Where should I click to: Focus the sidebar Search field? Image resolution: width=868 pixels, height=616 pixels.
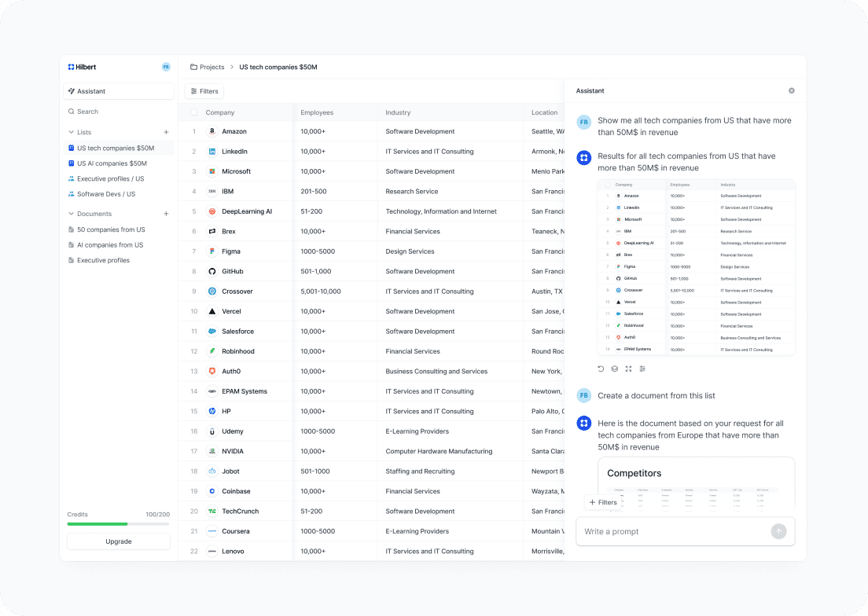click(119, 112)
